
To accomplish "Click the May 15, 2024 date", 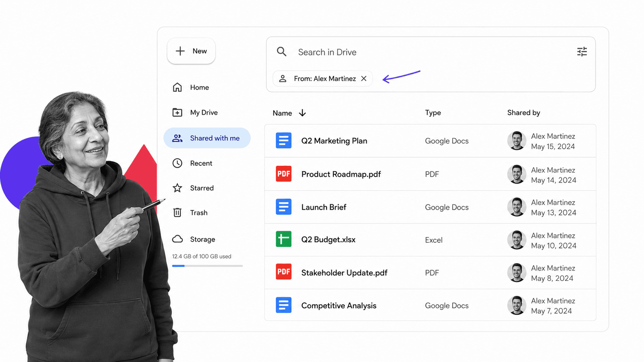I will pos(553,147).
